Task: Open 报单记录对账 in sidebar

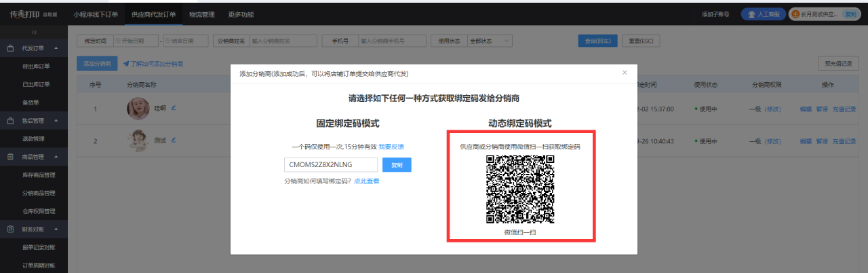Action: tap(39, 247)
